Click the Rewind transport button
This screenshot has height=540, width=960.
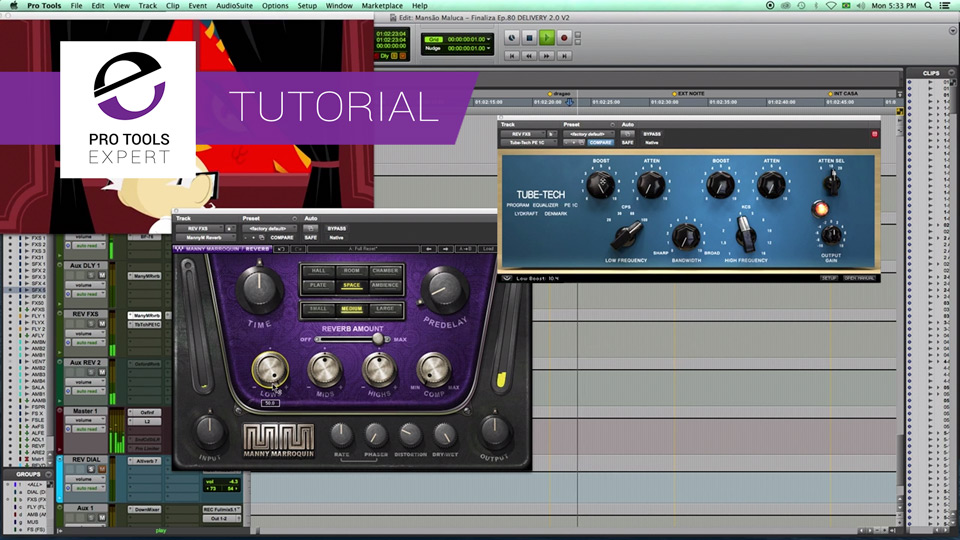(x=529, y=56)
